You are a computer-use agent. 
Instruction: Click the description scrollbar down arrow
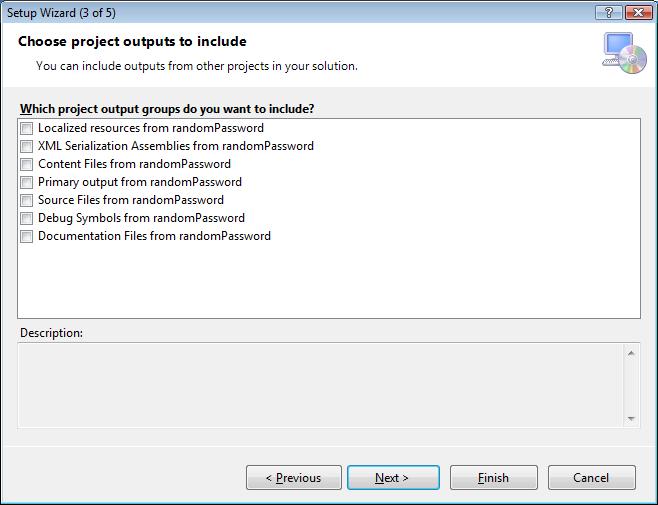coord(631,418)
